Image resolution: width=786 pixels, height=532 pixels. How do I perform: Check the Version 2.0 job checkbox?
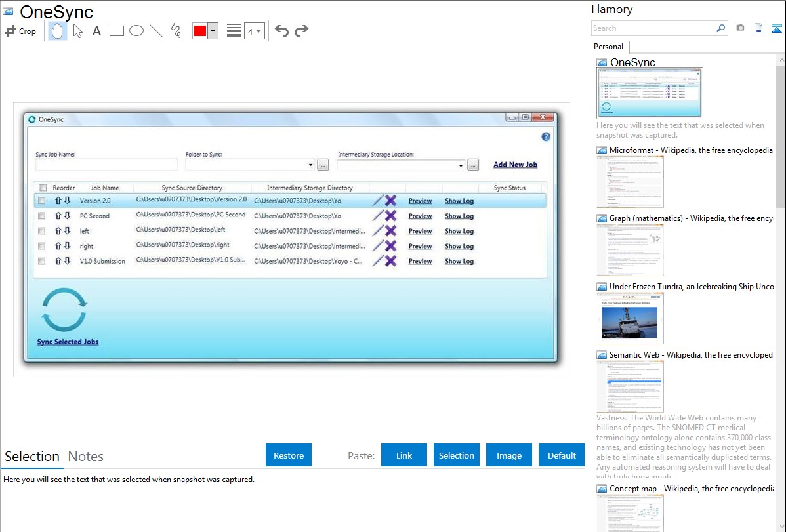(x=41, y=201)
